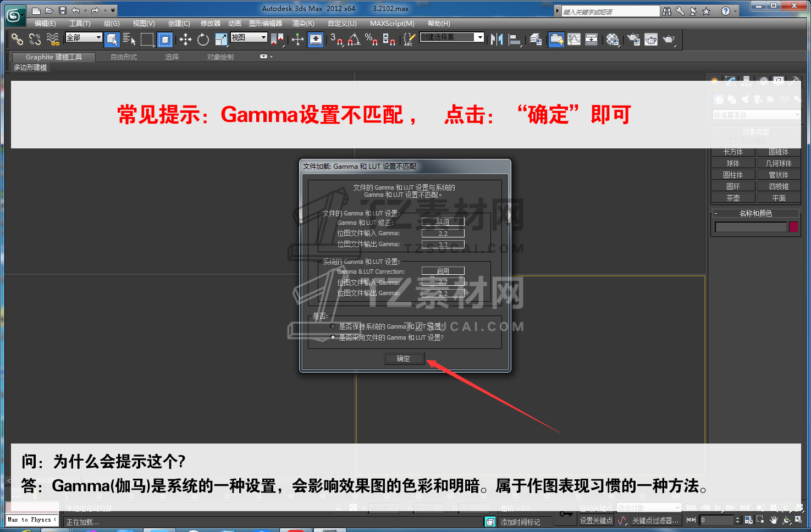The height and width of the screenshot is (532, 811).
Task: Expand the quick access toolbar customize arrow
Action: coord(113,10)
